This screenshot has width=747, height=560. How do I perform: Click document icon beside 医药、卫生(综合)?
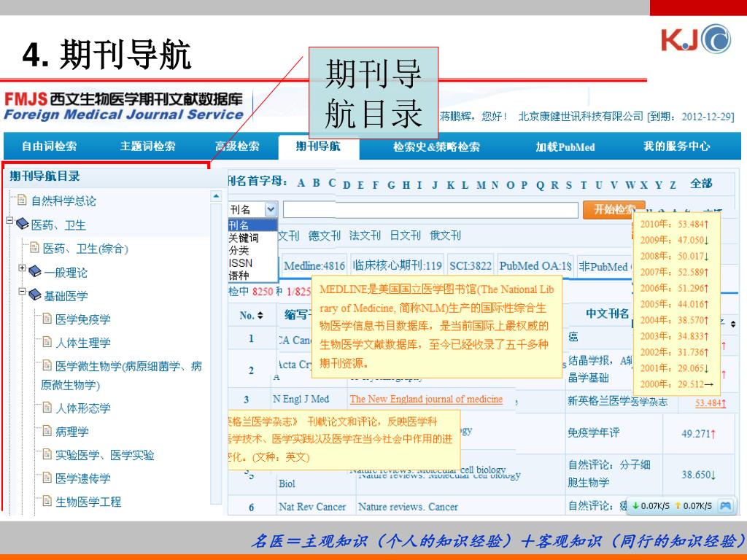click(x=34, y=247)
